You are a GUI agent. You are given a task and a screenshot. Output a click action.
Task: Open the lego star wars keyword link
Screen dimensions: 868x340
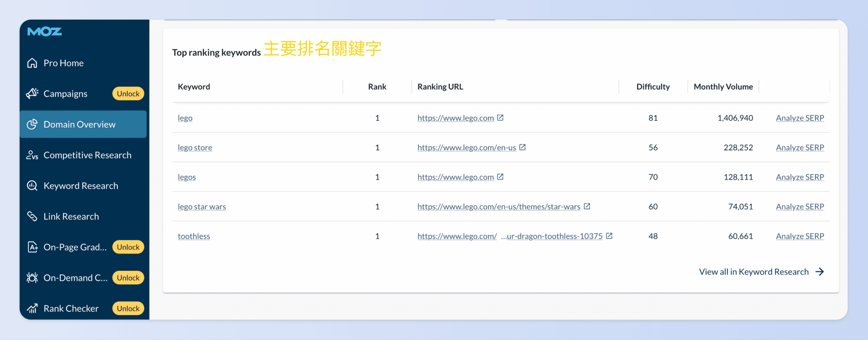202,206
